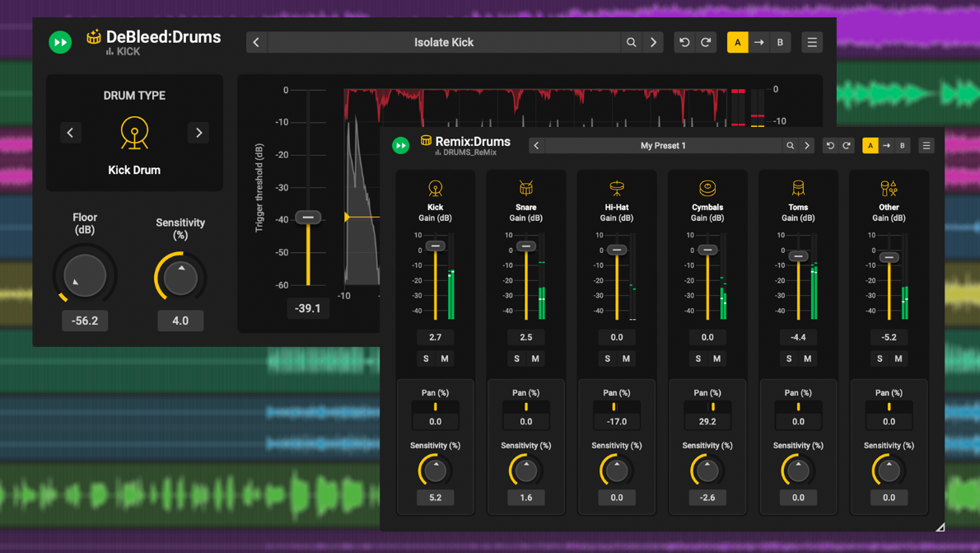This screenshot has height=553, width=980.
Task: Go to next preset in DeBleed:Drums
Action: pos(653,43)
